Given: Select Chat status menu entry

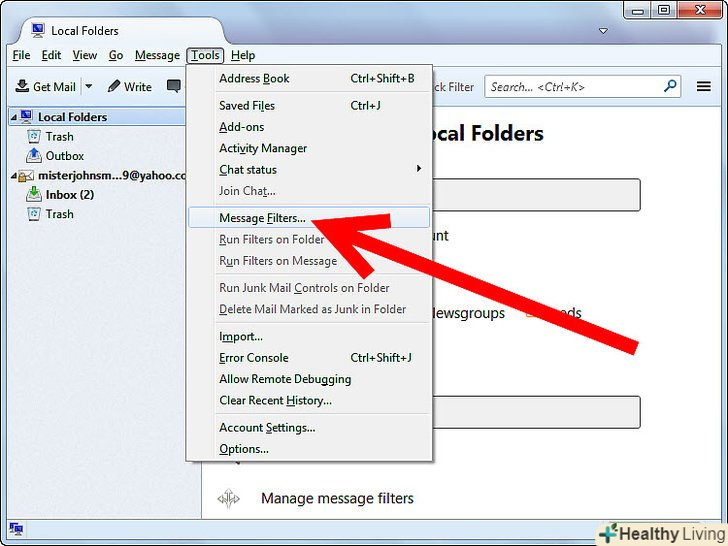Looking at the screenshot, I should (309, 169).
